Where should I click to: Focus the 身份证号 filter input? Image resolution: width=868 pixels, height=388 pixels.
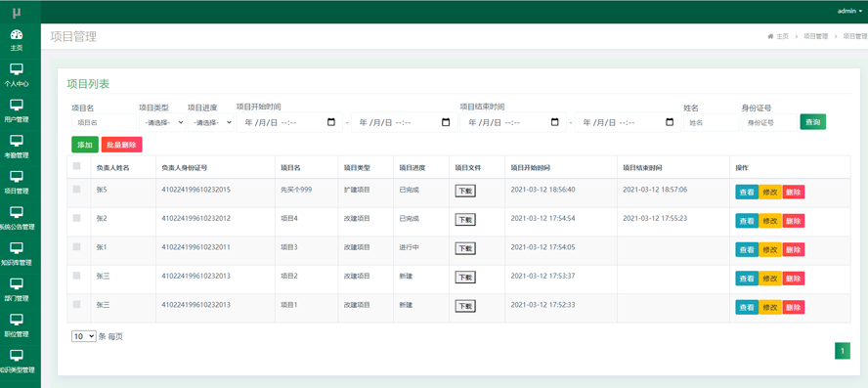tap(769, 122)
